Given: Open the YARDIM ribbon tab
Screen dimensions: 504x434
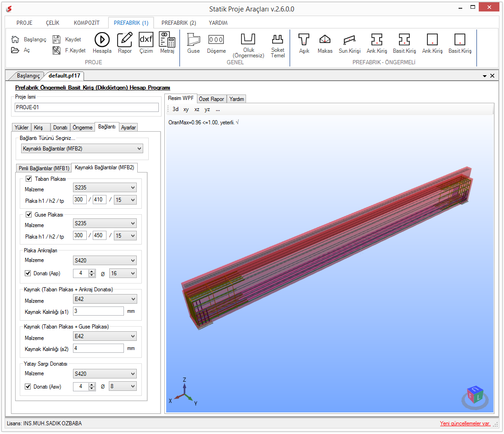Looking at the screenshot, I should 218,23.
